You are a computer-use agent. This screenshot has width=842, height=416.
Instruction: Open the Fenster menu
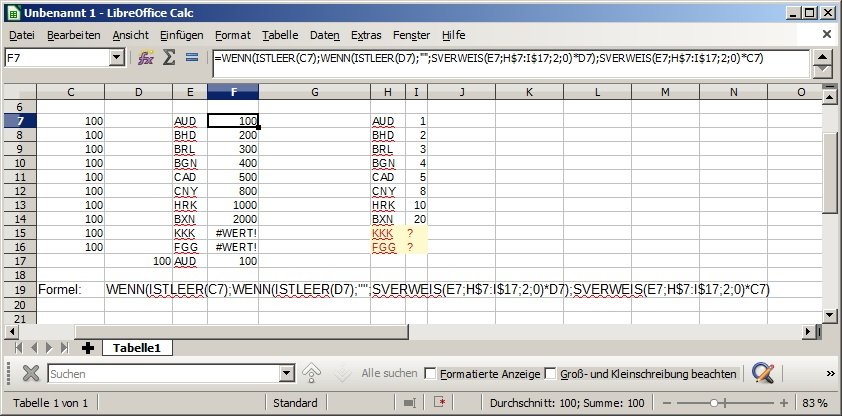tap(411, 35)
